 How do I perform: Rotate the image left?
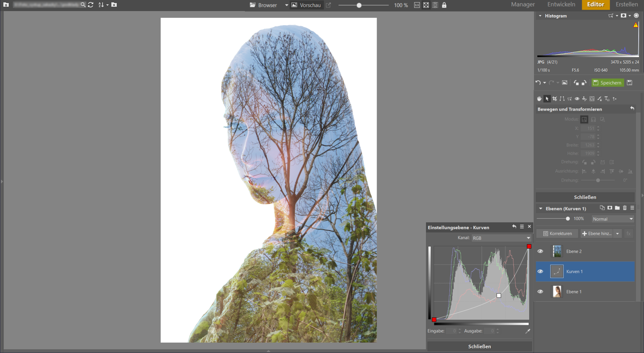[576, 83]
